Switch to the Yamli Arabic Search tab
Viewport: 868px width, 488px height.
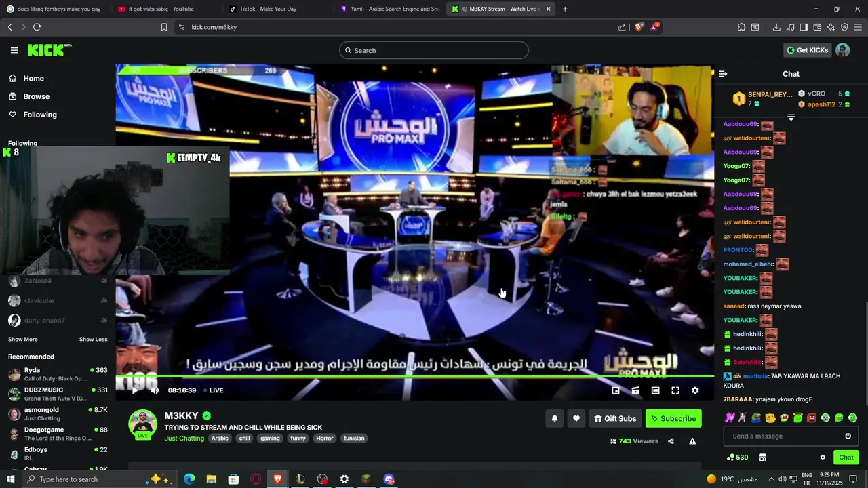(390, 9)
